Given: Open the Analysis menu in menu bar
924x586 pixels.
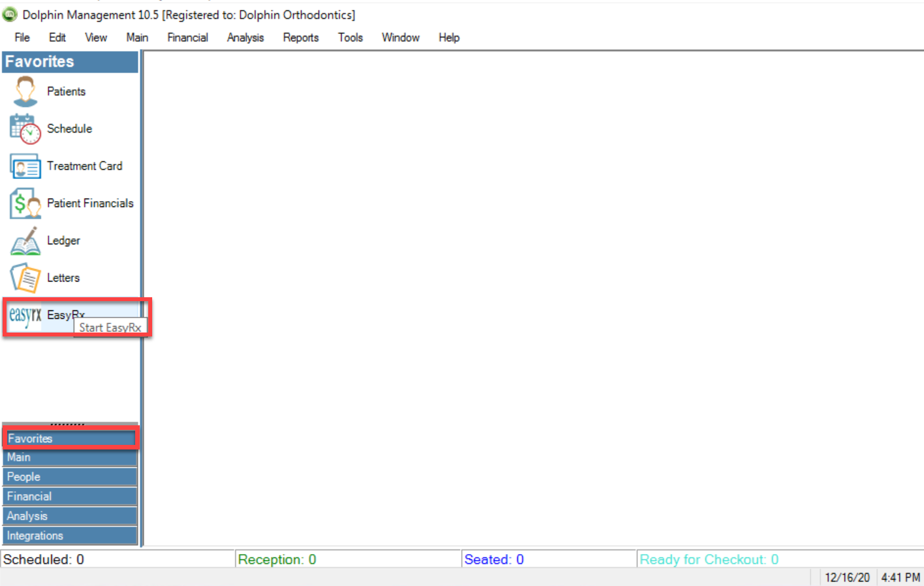Looking at the screenshot, I should coord(246,38).
